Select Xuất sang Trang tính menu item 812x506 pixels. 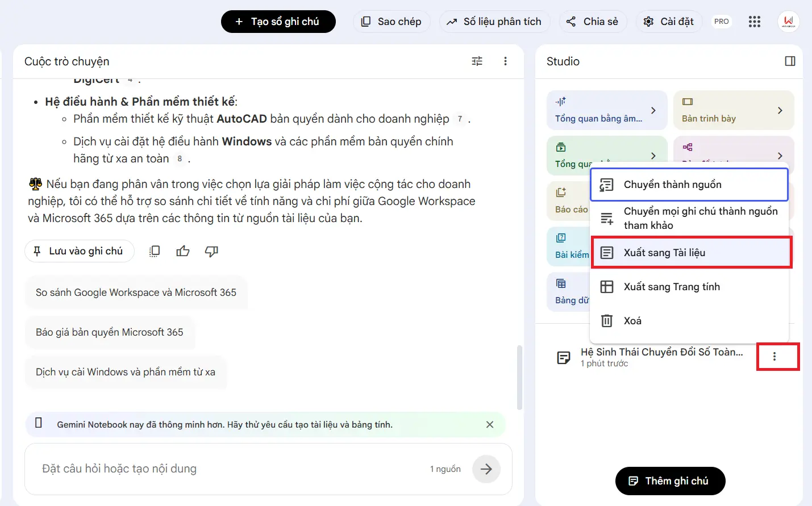[689, 287]
